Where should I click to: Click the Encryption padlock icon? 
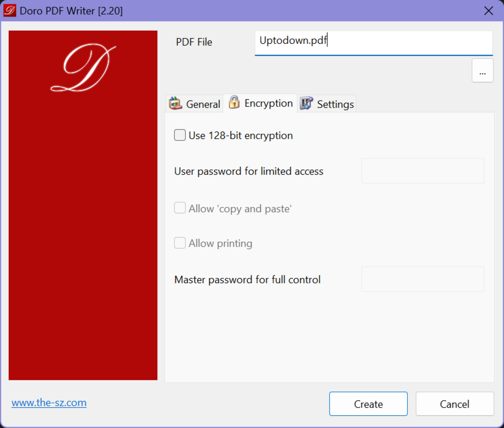(234, 103)
